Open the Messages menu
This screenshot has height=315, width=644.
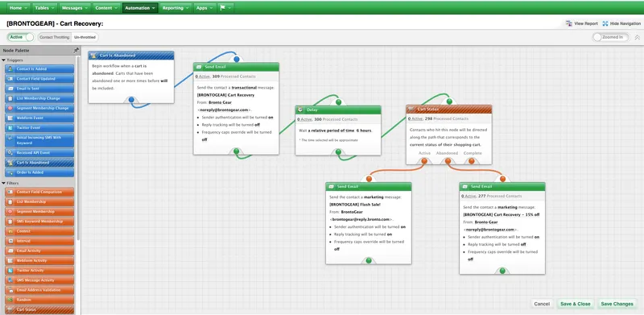click(74, 8)
